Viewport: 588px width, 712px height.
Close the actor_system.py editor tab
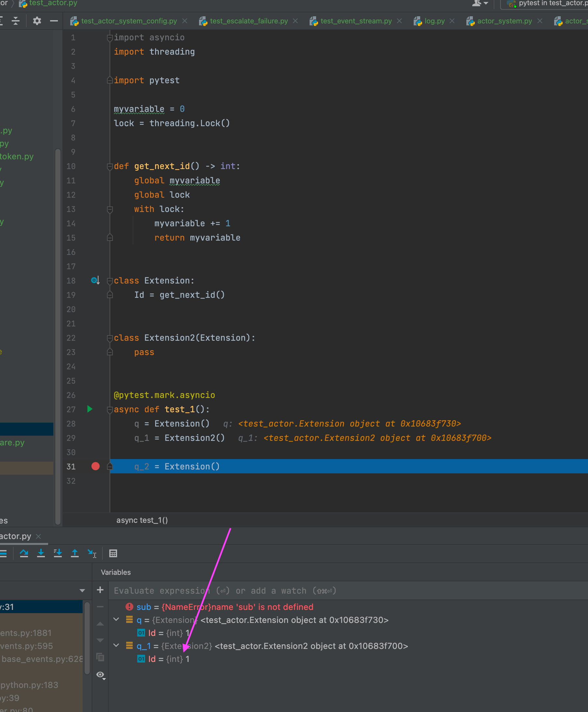click(540, 21)
